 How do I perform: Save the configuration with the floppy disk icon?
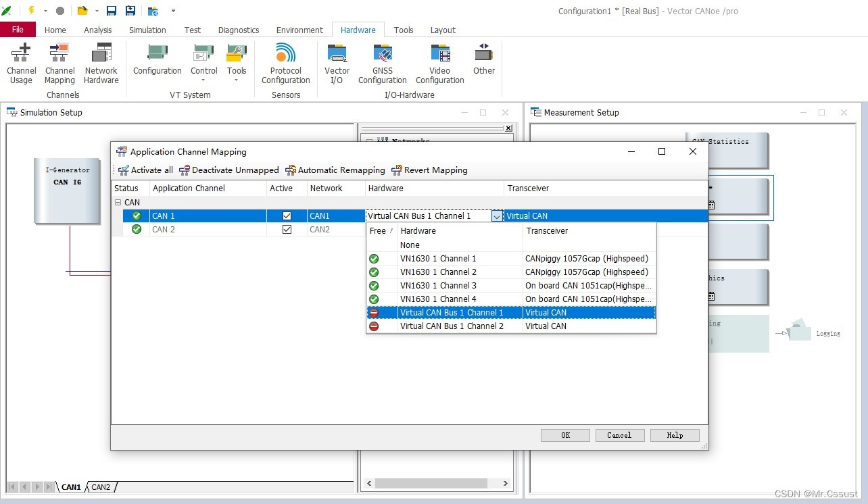(x=112, y=11)
